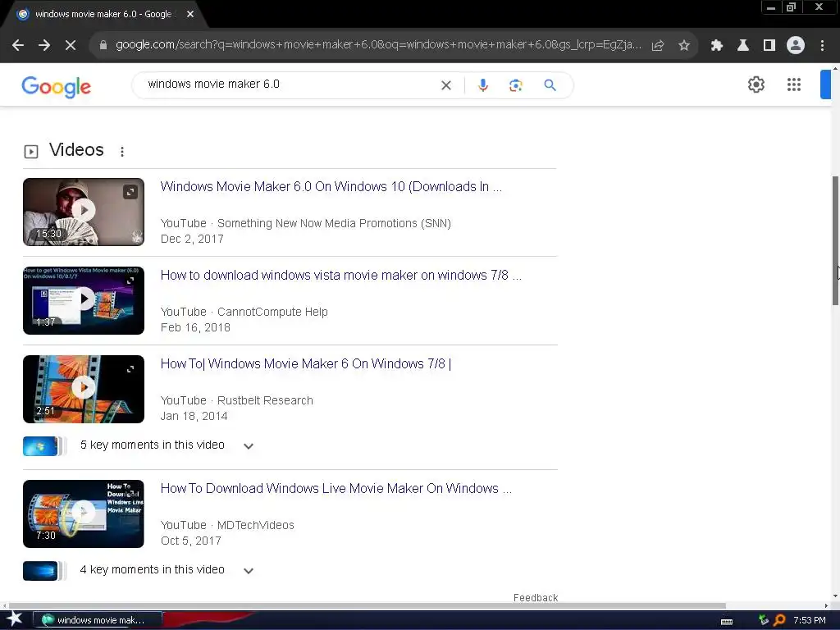Open How To Windows Movie Maker 6 On Windows 7/8
The image size is (840, 630).
point(306,363)
